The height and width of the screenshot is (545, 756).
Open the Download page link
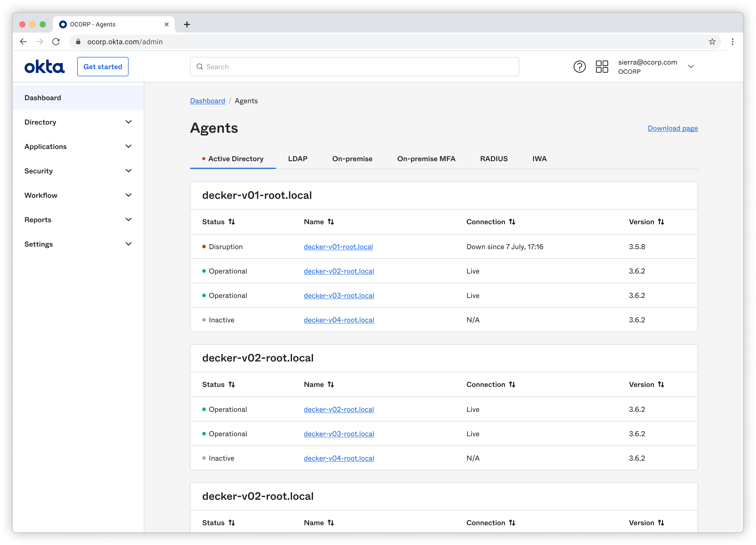click(x=672, y=128)
